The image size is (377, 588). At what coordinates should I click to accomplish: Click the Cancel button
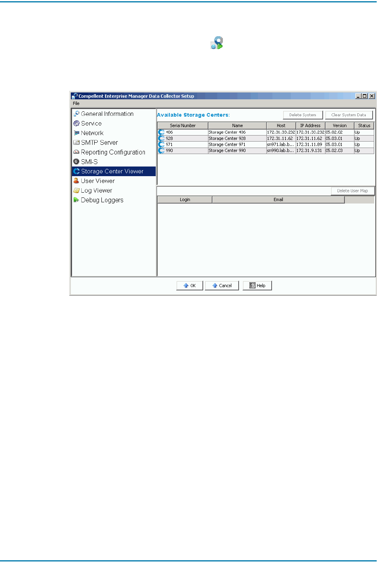point(222,286)
